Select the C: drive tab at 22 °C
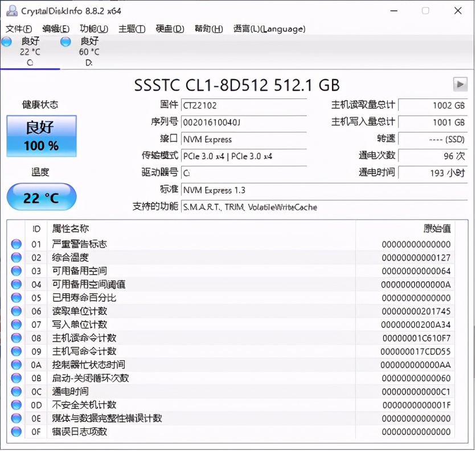The image size is (476, 451). click(x=30, y=51)
